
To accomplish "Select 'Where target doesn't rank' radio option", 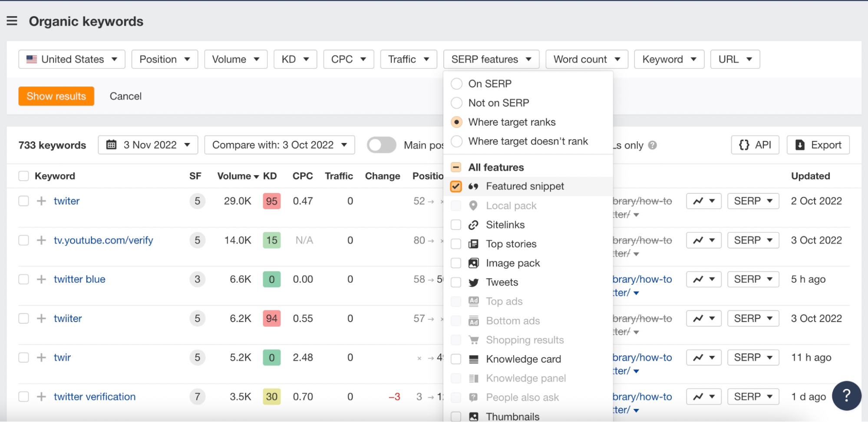I will tap(456, 141).
